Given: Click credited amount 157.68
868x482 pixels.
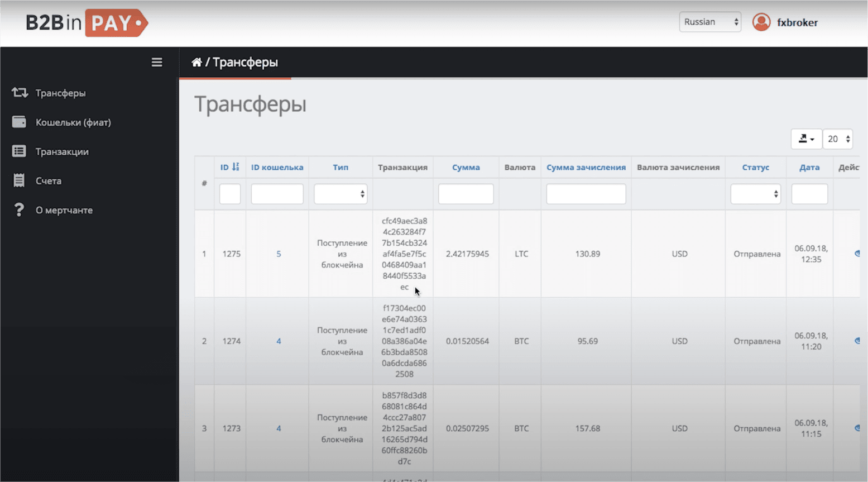Looking at the screenshot, I should click(588, 428).
